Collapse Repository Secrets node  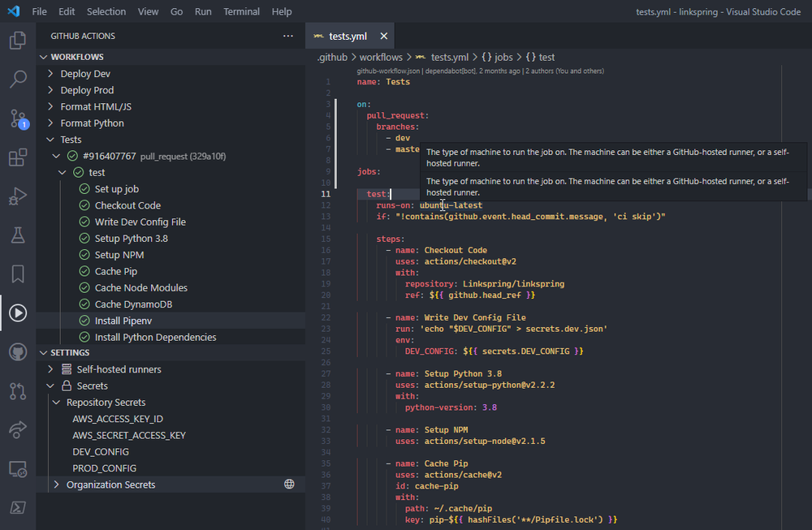click(57, 402)
